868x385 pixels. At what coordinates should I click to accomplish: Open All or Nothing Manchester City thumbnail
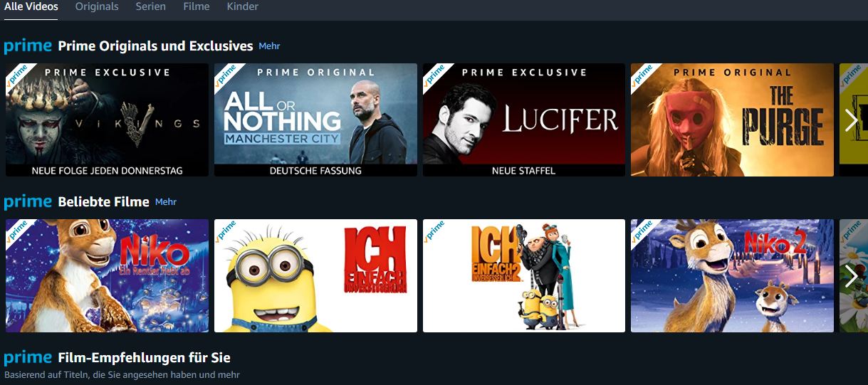[315, 120]
